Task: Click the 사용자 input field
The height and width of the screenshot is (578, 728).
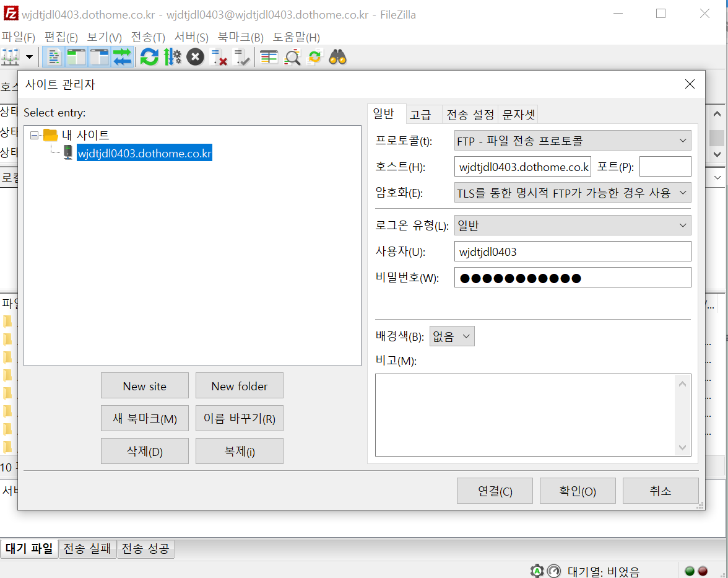Action: point(573,252)
